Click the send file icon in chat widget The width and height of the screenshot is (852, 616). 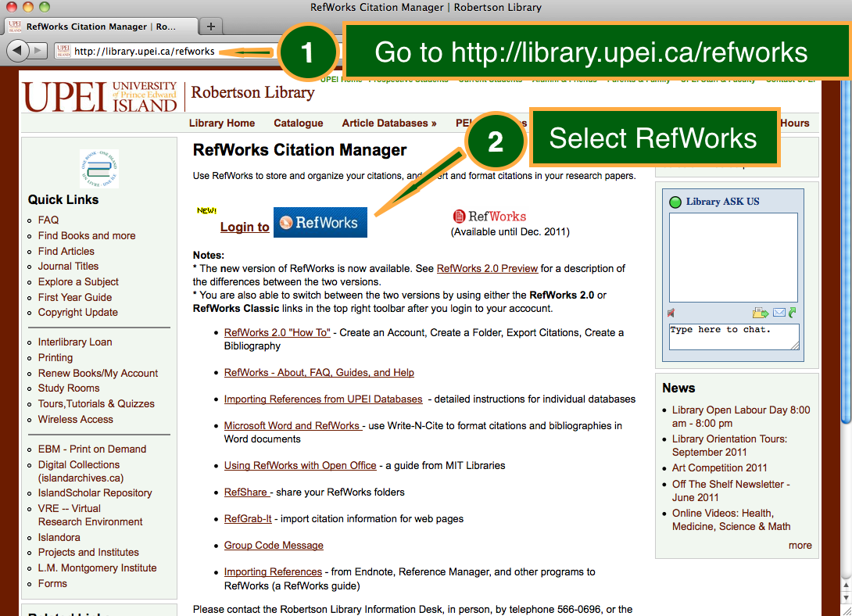(x=761, y=313)
